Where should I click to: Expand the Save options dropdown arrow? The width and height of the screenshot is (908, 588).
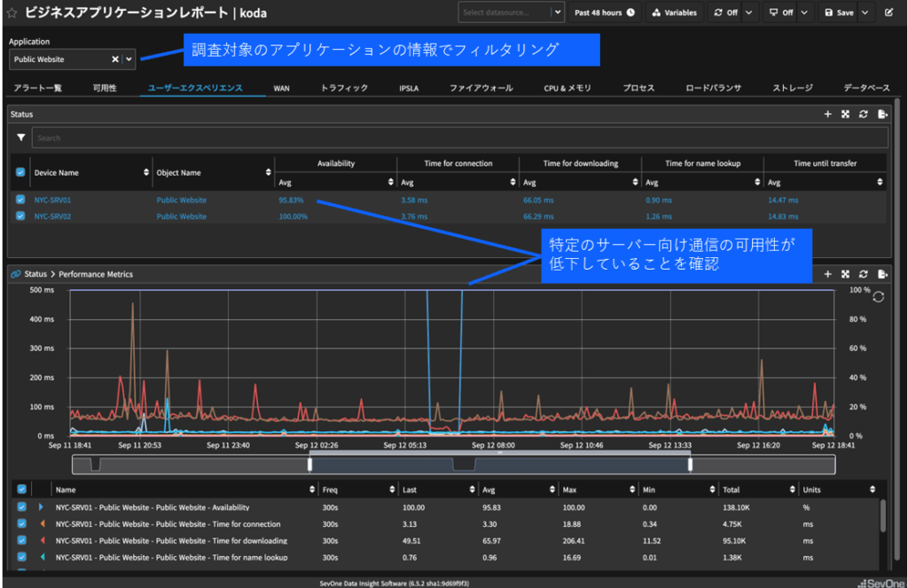pos(865,13)
